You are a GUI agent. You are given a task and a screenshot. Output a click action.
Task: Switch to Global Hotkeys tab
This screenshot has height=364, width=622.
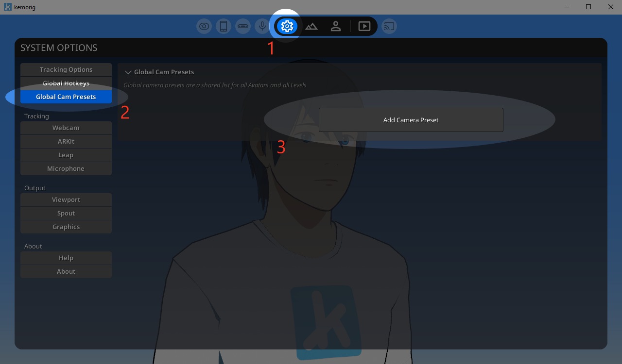[x=66, y=83]
